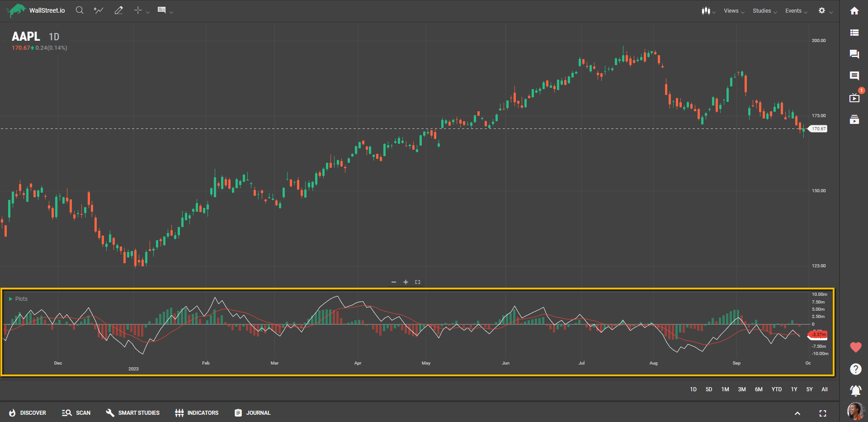Expand chart style dropdown arrow
The height and width of the screenshot is (422, 868).
tap(714, 12)
